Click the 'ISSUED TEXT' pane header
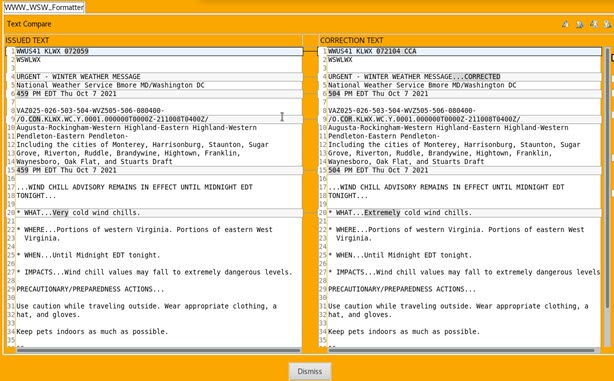 click(x=27, y=40)
